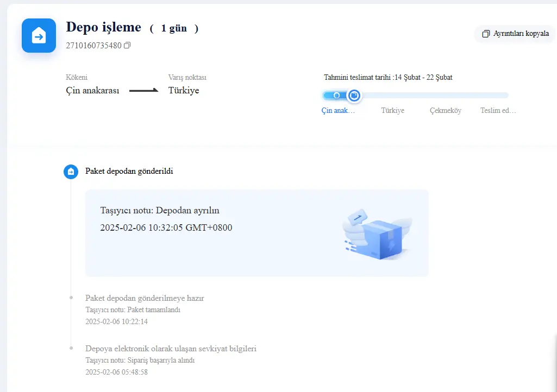557x392 pixels.
Task: Click the Sipariş başarıyla alındı carrier note
Action: pos(140,361)
